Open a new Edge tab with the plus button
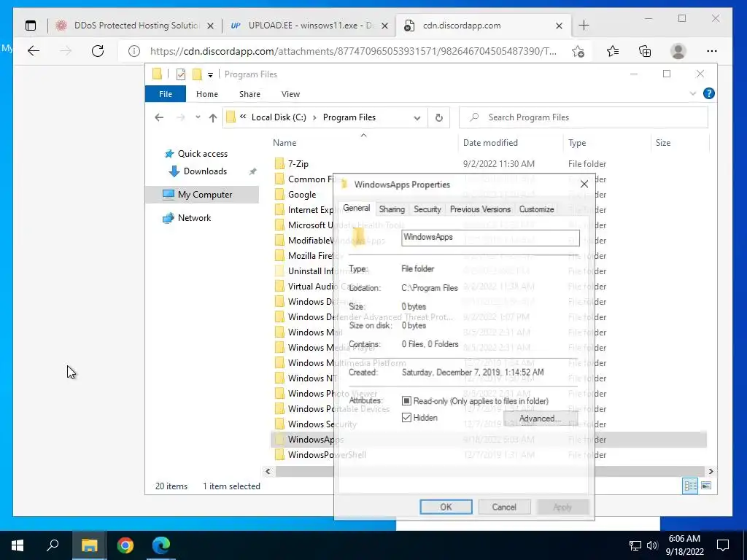The width and height of the screenshot is (747, 560). pyautogui.click(x=584, y=26)
